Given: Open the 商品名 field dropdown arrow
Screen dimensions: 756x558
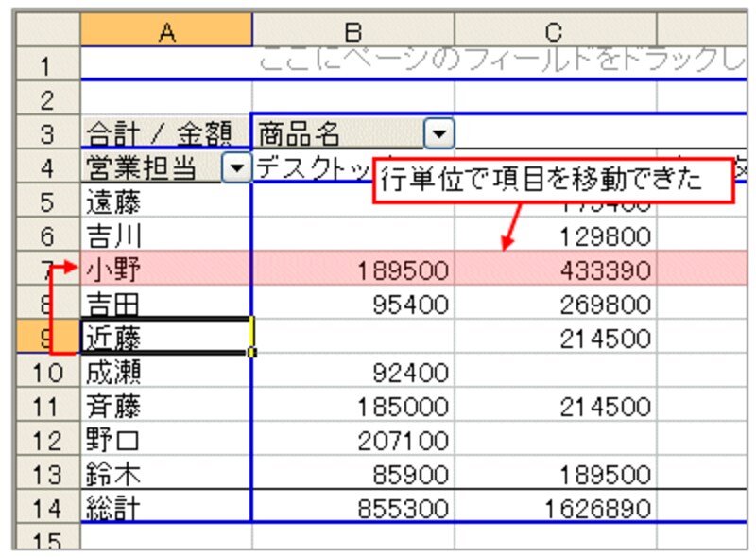Looking at the screenshot, I should (x=438, y=134).
